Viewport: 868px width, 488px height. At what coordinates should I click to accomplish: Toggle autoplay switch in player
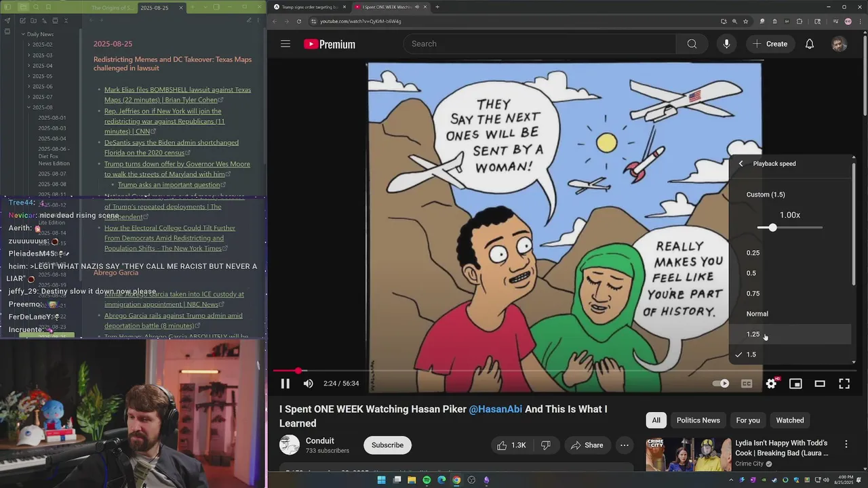tap(721, 384)
